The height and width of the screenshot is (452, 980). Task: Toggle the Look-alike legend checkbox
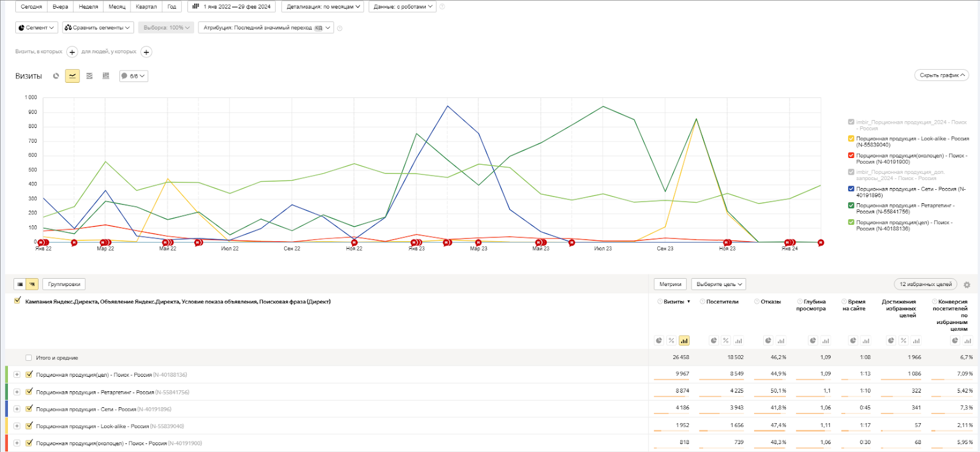click(851, 138)
